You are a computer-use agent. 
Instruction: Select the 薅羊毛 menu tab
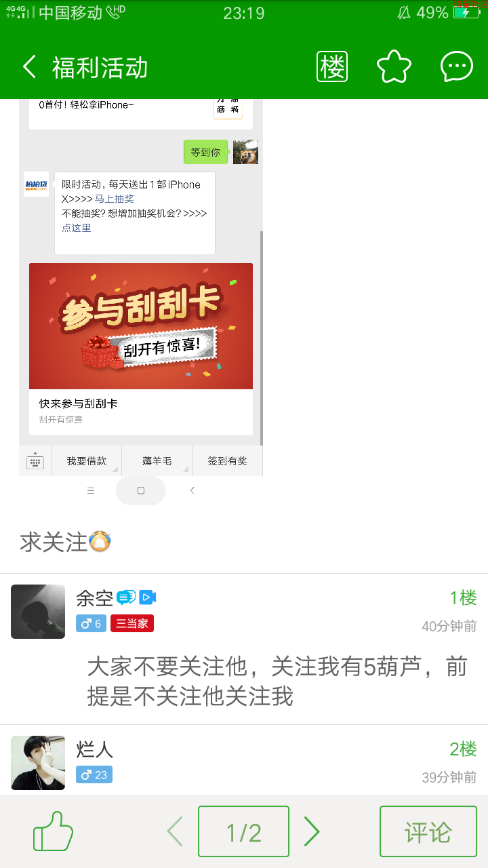coord(157,461)
